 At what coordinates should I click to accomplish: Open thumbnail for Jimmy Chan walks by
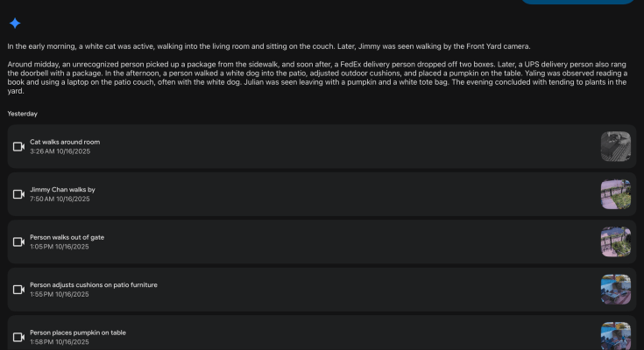click(615, 194)
